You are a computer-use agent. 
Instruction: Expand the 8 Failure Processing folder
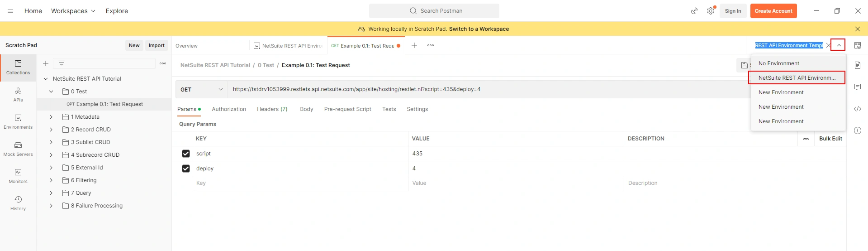click(51, 206)
